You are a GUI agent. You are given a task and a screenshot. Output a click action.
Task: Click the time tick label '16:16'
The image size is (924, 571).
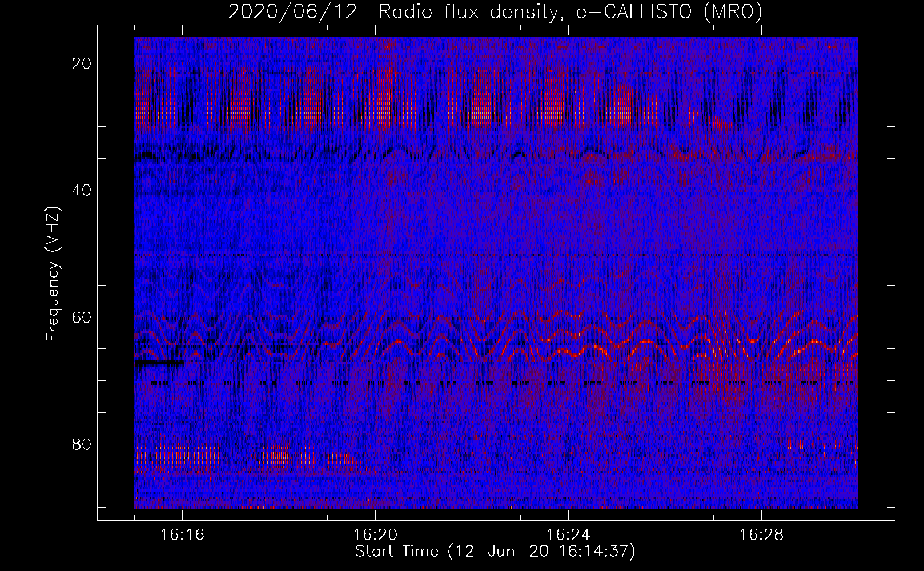coord(182,535)
